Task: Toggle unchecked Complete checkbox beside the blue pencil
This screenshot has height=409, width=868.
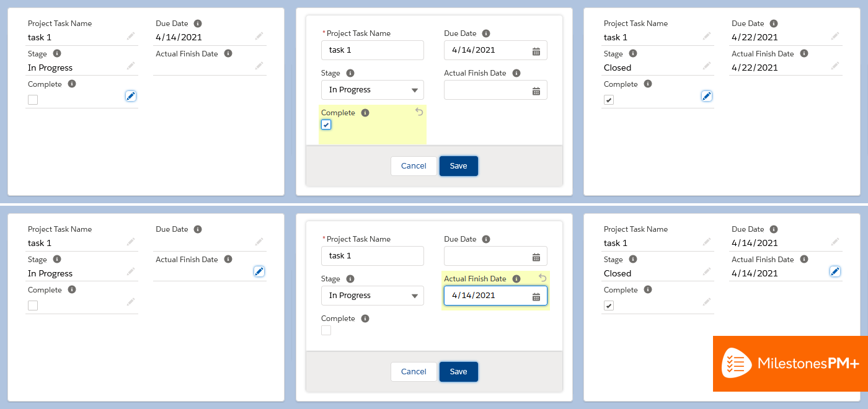Action: click(33, 100)
